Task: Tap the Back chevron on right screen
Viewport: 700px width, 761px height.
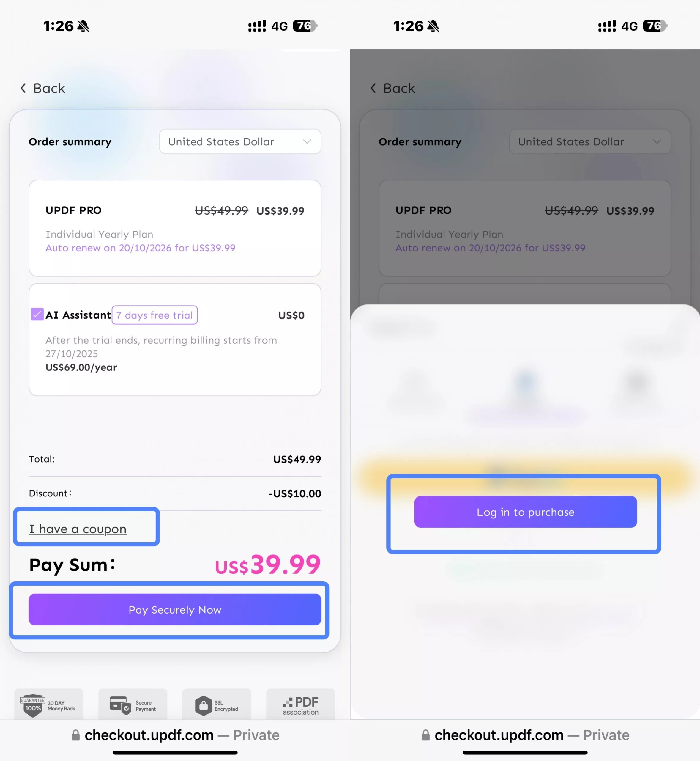Action: point(373,88)
